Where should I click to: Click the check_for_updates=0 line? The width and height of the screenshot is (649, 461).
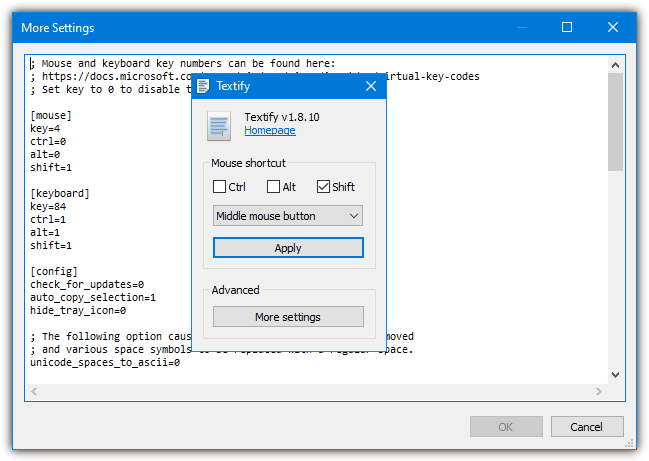click(87, 285)
